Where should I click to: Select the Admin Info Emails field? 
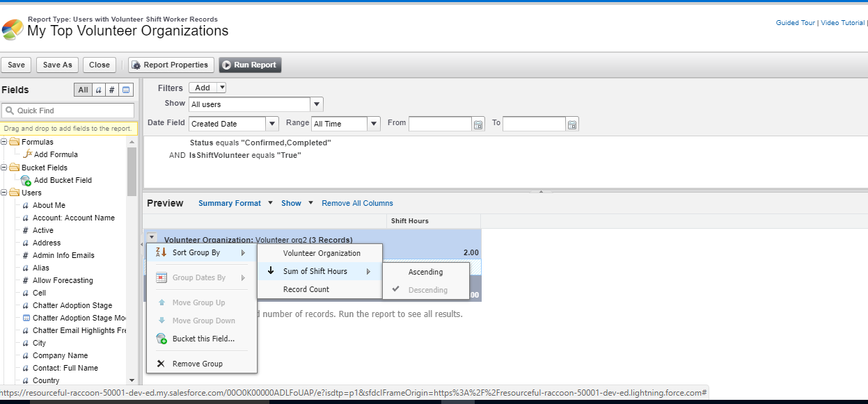63,255
